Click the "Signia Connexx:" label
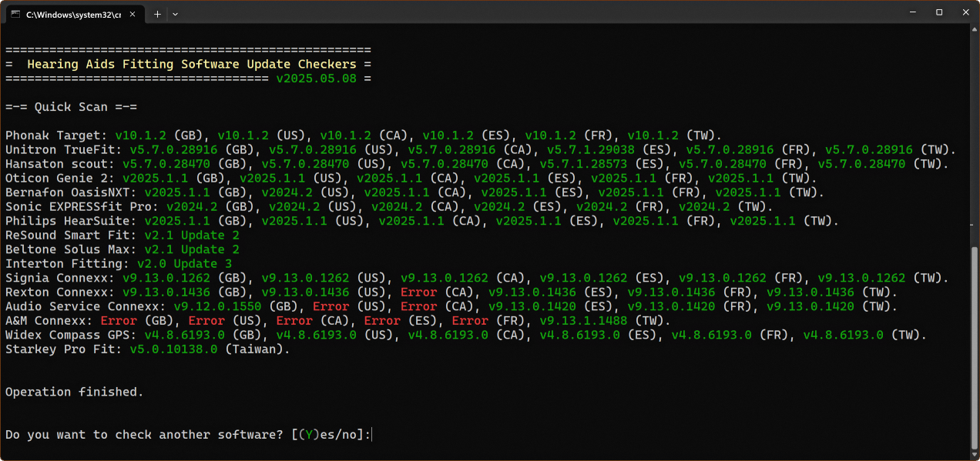Image resolution: width=980 pixels, height=461 pixels. [x=60, y=278]
